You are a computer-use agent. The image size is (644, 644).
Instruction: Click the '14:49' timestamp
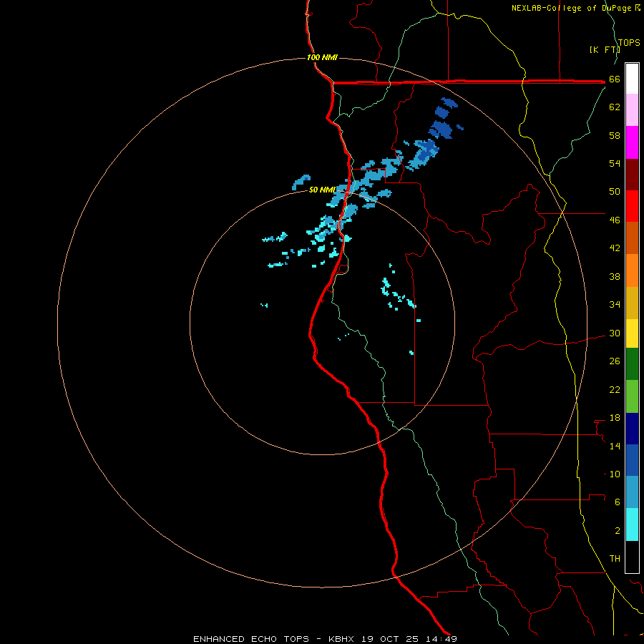coord(441,639)
